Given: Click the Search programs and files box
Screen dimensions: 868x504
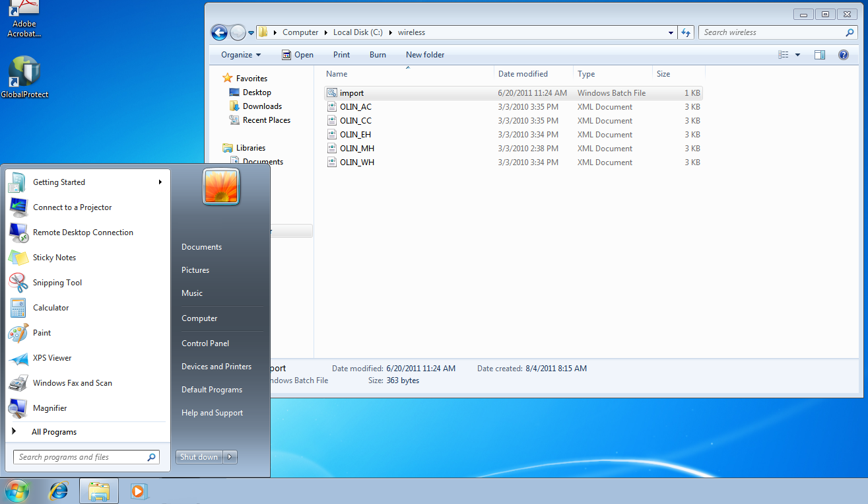Looking at the screenshot, I should 79,457.
